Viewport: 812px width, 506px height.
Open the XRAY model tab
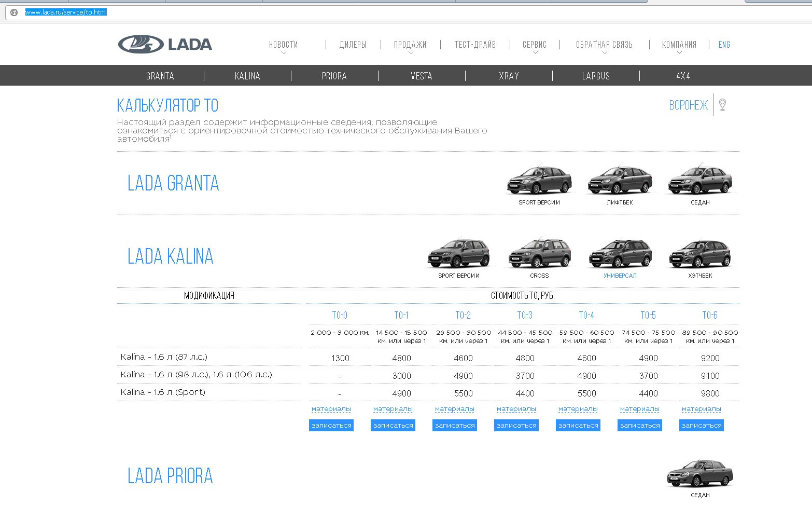tap(509, 76)
